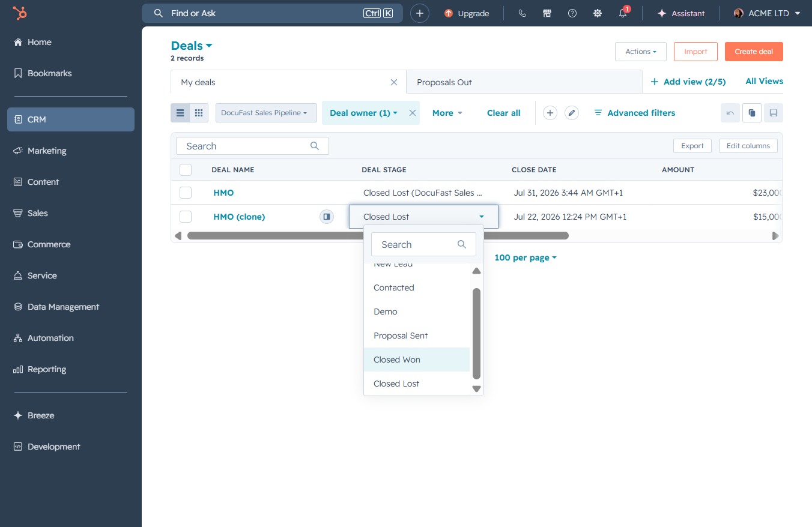Click the orange Upgrade arrow icon

pyautogui.click(x=449, y=13)
